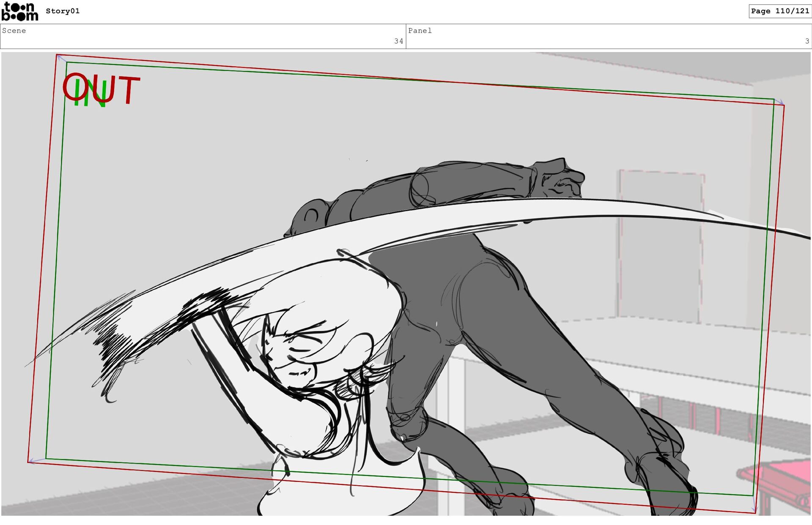Click the Toon Boom logo
Image resolution: width=812 pixels, height=525 pixels.
pyautogui.click(x=20, y=12)
